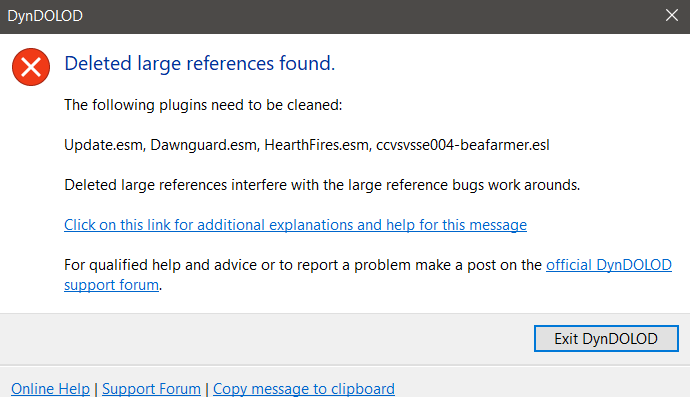This screenshot has width=690, height=397.
Task: Close the DynDOLOD dialog window
Action: [x=672, y=15]
